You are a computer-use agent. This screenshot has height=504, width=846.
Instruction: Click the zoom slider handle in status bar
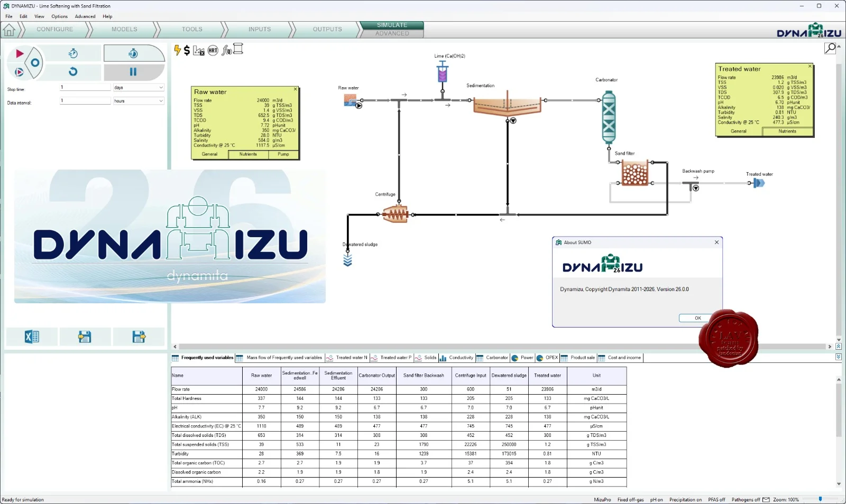820,499
